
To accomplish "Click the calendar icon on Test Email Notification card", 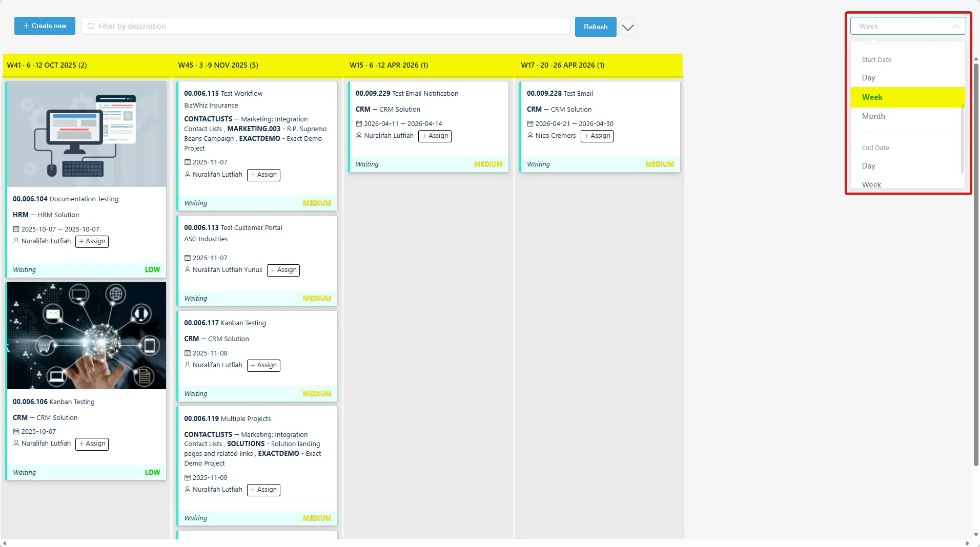I will pyautogui.click(x=359, y=124).
